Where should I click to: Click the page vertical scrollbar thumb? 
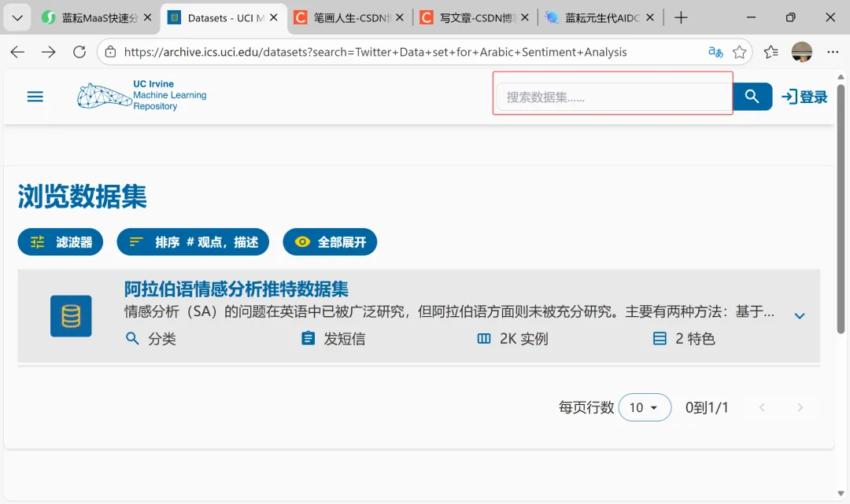point(841,208)
